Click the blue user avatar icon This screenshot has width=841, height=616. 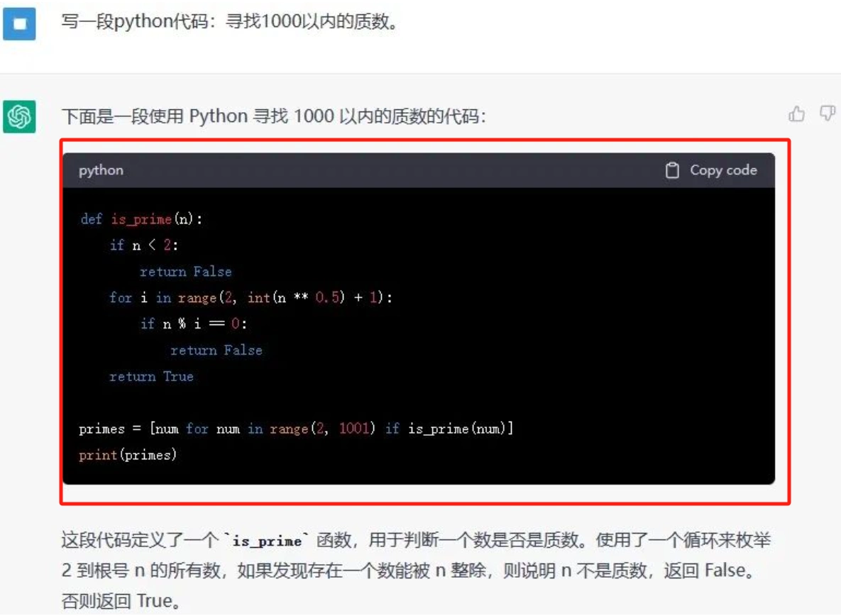coord(19,23)
